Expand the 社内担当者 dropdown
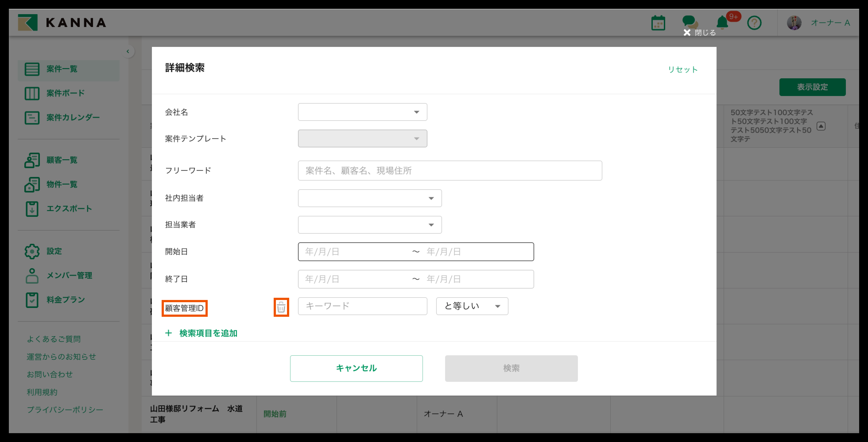 tap(370, 198)
